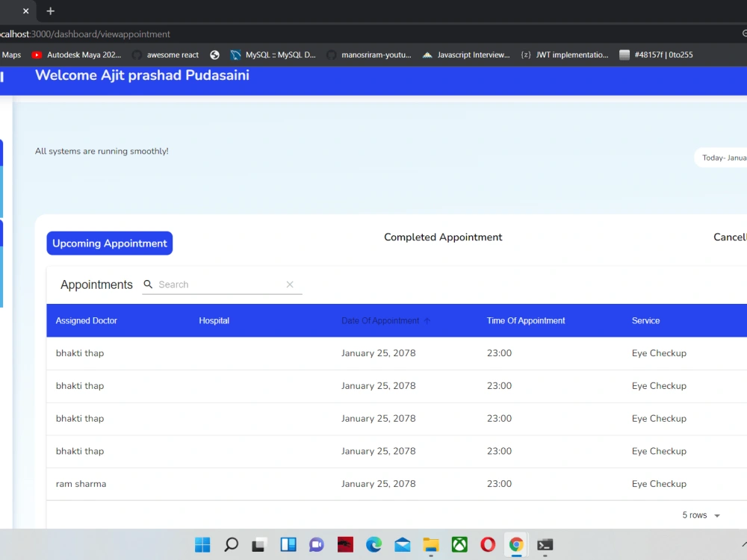Toggle the Date Of Appointment sort arrow
Screen dimensions: 747x560
tap(427, 320)
